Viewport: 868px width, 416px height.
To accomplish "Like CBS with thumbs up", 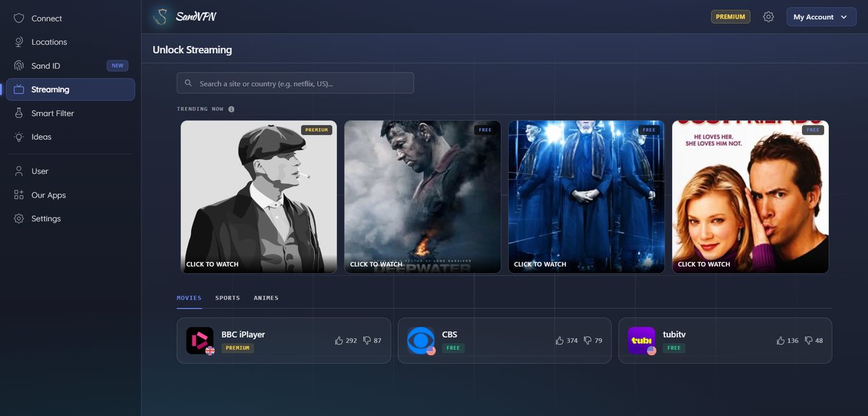I will click(559, 341).
